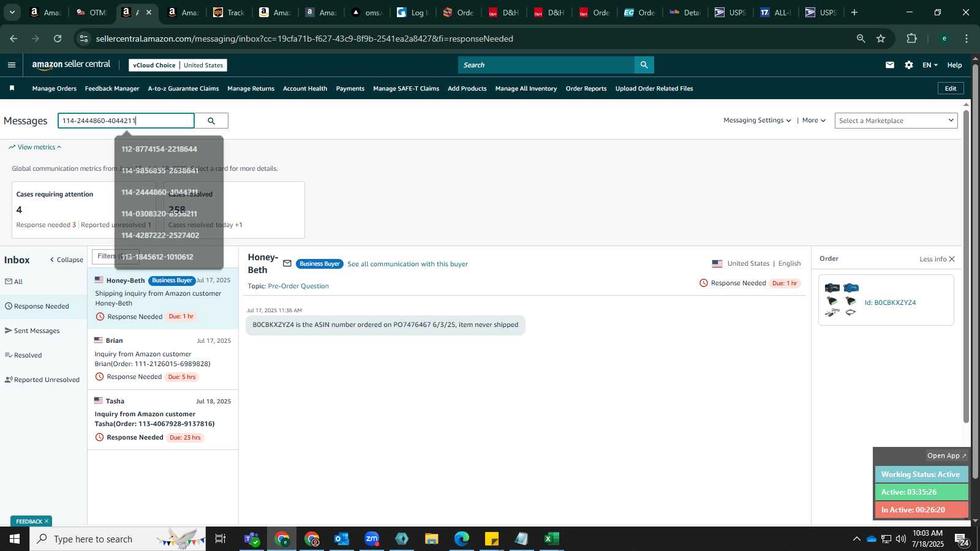Open the Seller Central hamburger menu

click(12, 65)
